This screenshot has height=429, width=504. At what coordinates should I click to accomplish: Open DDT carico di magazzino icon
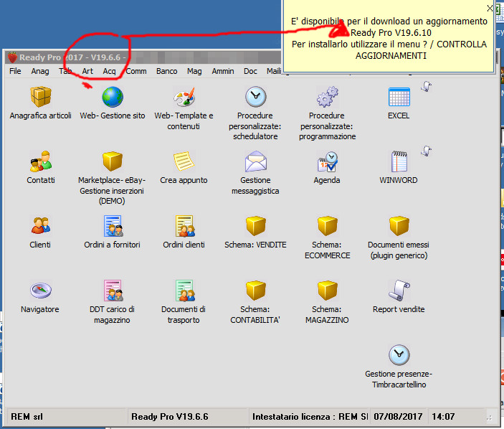(113, 291)
